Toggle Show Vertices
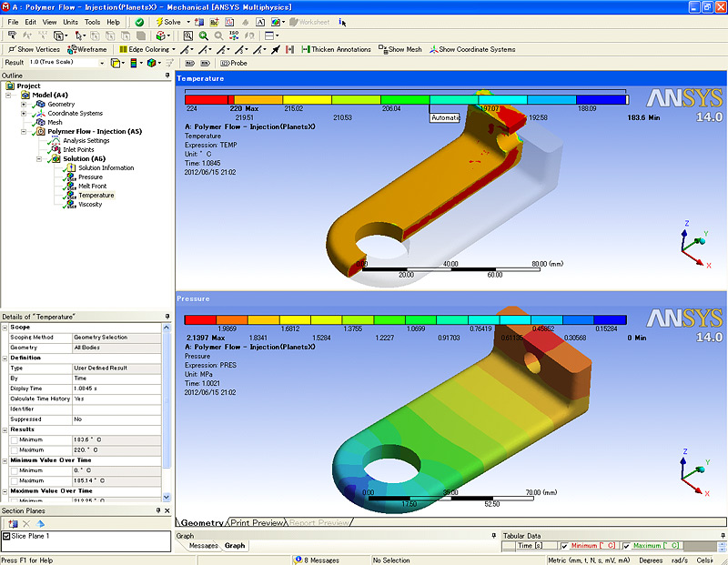The image size is (728, 565). point(34,49)
